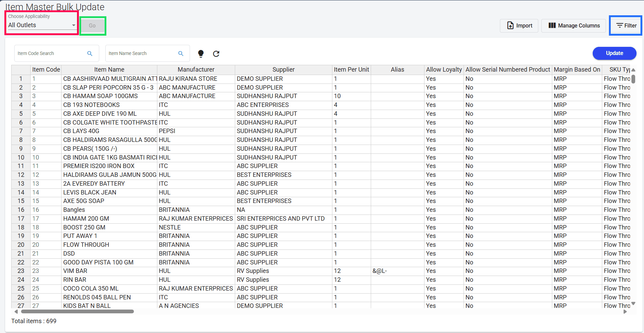Select the CB COLGATE WHITE TOOTHPASTE cell
This screenshot has width=644, height=333.
[109, 123]
